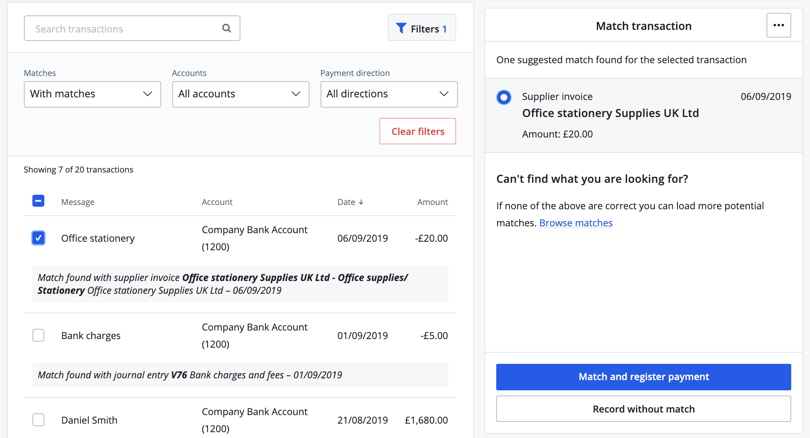Expand the Payment direction dropdown
The image size is (810, 438).
click(x=388, y=94)
